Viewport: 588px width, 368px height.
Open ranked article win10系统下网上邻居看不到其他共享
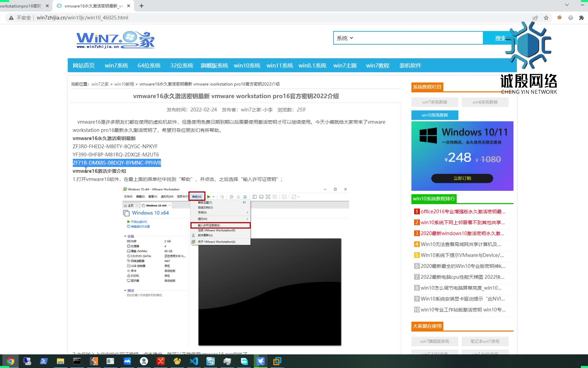(x=463, y=223)
